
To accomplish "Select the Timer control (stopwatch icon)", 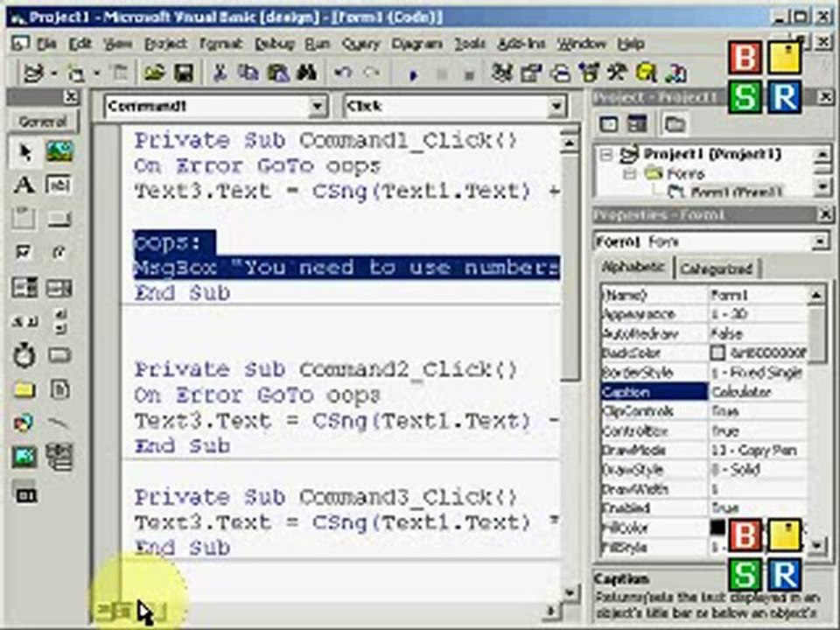I will (24, 355).
